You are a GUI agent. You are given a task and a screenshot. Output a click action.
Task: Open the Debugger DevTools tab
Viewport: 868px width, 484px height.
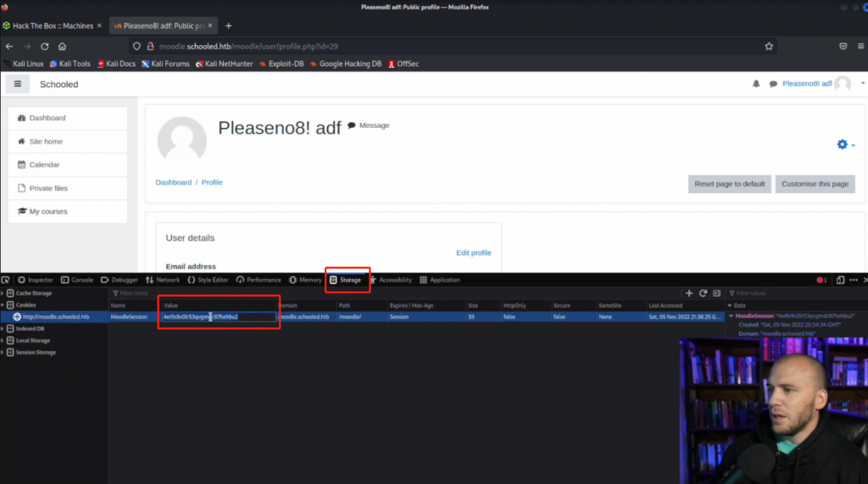[119, 281]
